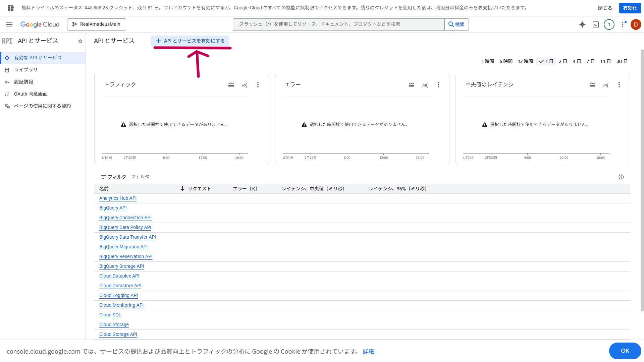Pin API とサービス with the star icon
Image resolution: width=644 pixels, height=362 pixels.
80,41
